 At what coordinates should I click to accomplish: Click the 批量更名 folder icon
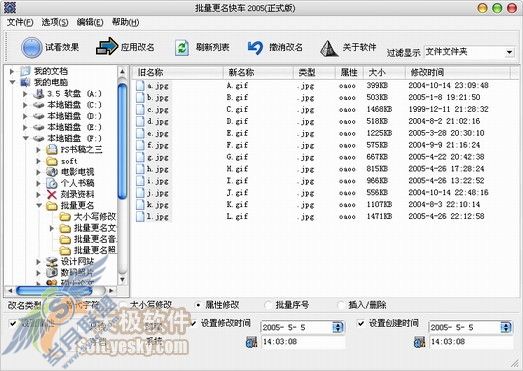pyautogui.click(x=52, y=206)
